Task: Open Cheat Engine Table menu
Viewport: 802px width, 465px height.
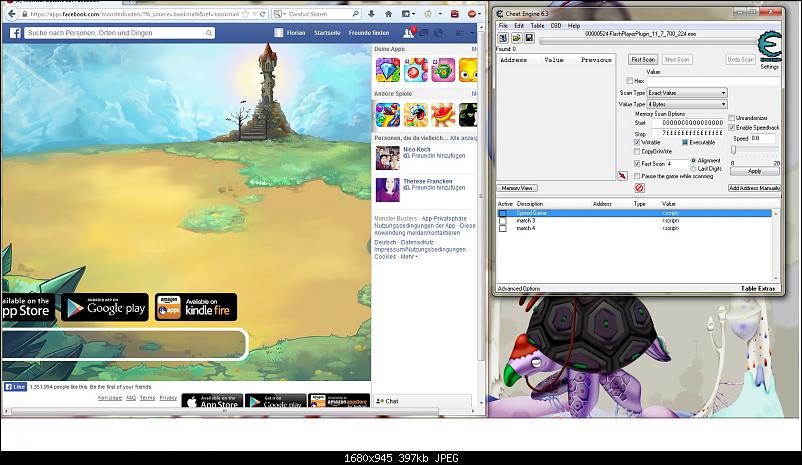Action: click(x=537, y=26)
